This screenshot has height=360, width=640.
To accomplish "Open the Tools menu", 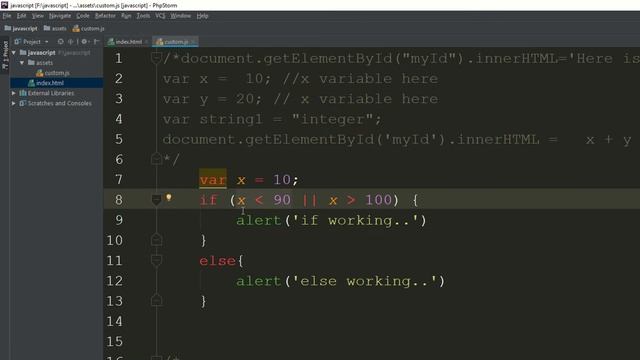I will pos(143,16).
